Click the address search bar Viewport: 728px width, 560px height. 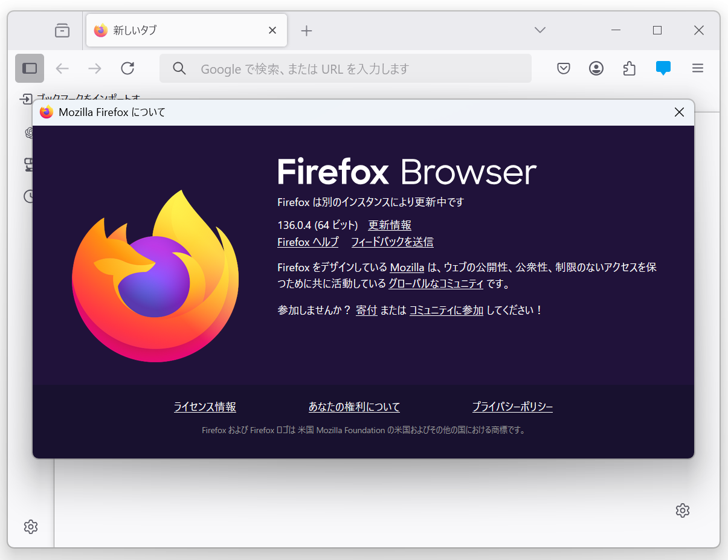click(x=344, y=68)
